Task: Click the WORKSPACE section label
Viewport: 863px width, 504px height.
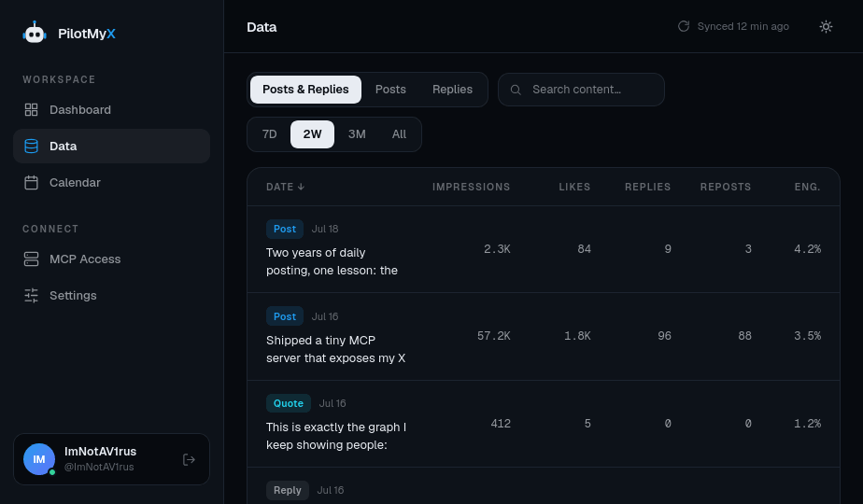Action: [59, 79]
